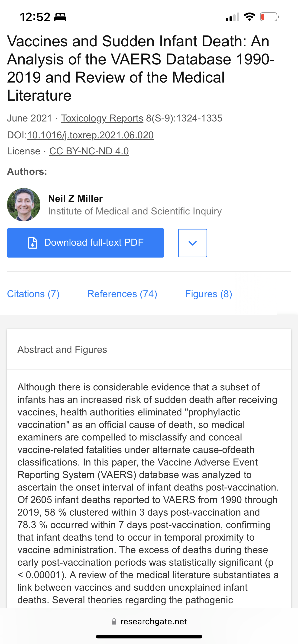This screenshot has height=644, width=298.
Task: Click the padlock icon beside researchgate.net
Action: tap(114, 621)
